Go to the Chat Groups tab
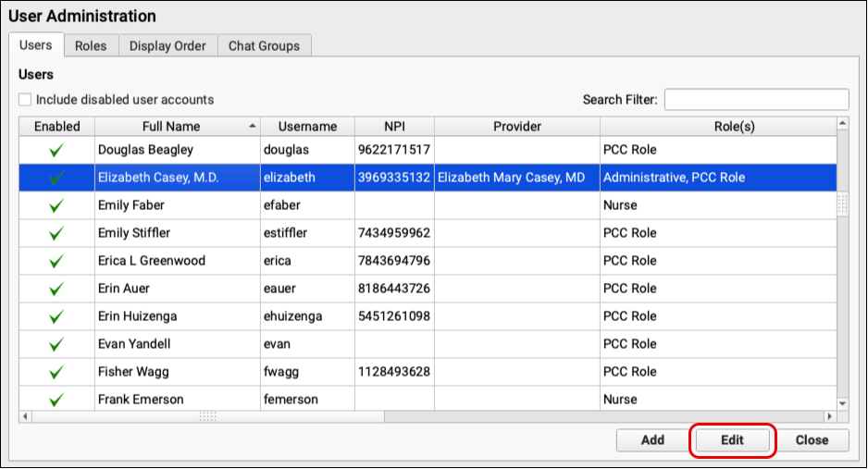The image size is (868, 469). [x=264, y=45]
